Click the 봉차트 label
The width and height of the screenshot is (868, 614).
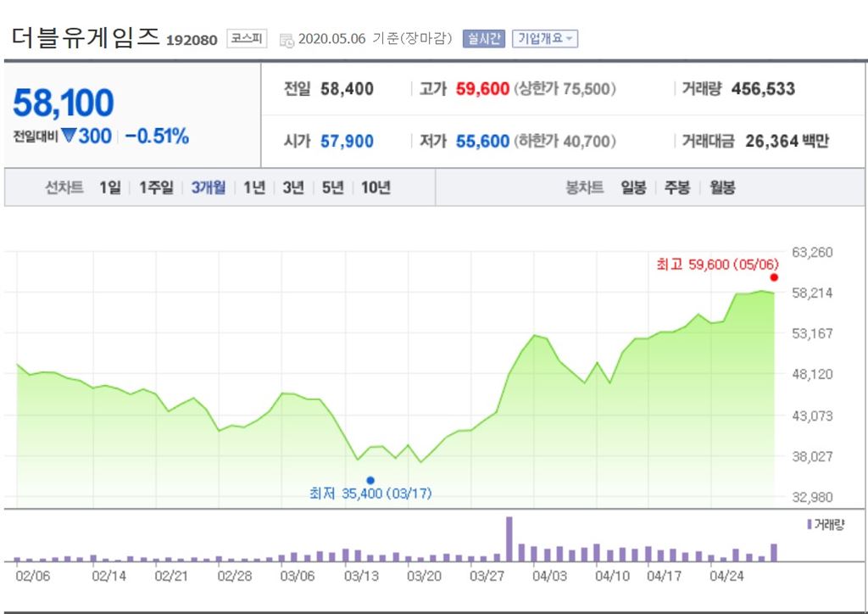tap(585, 187)
